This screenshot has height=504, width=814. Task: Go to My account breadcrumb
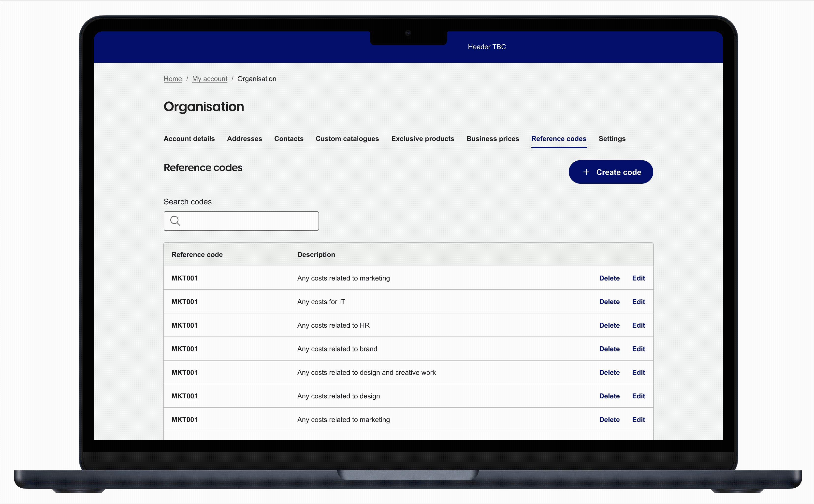click(209, 79)
